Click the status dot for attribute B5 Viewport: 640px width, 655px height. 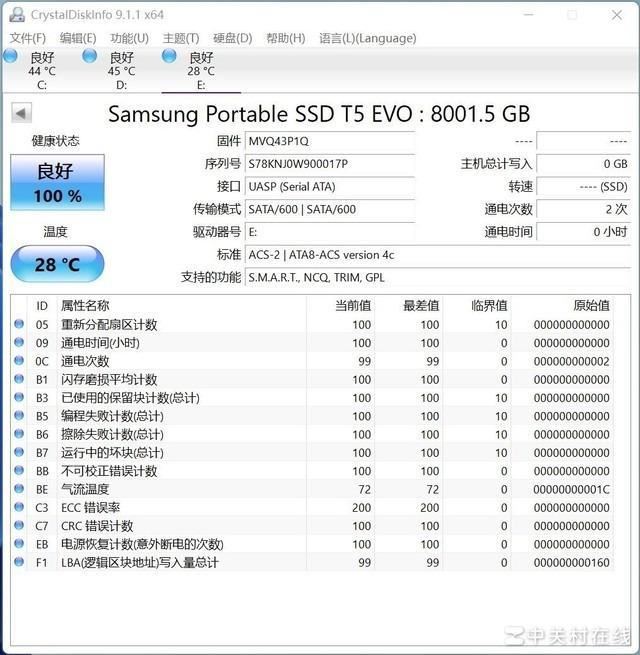point(19,416)
